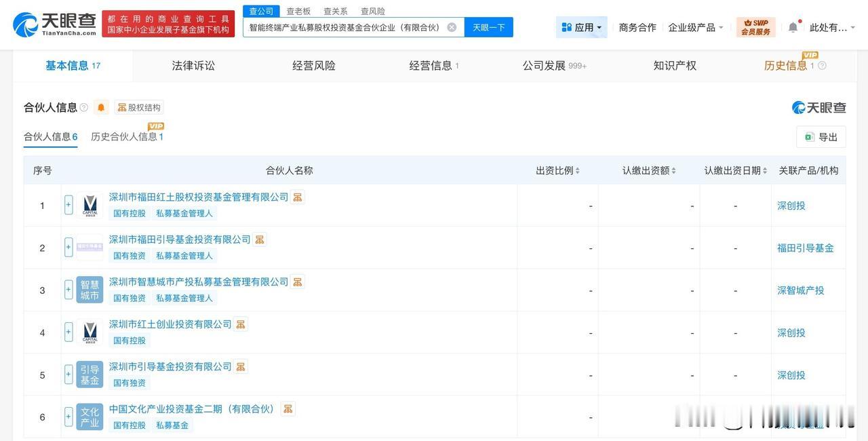
Task: Open the 知识产权 tab
Action: tap(675, 66)
